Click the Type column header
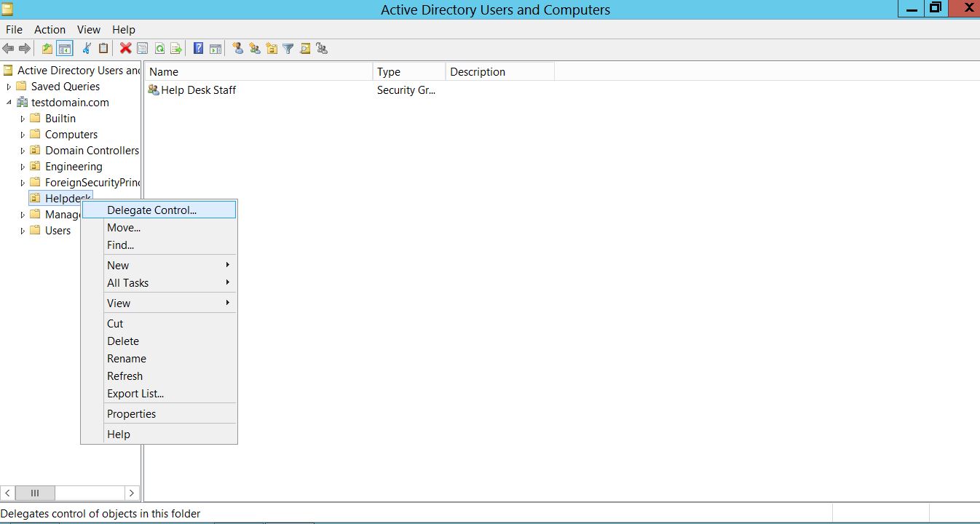The image size is (980, 524). pos(408,72)
